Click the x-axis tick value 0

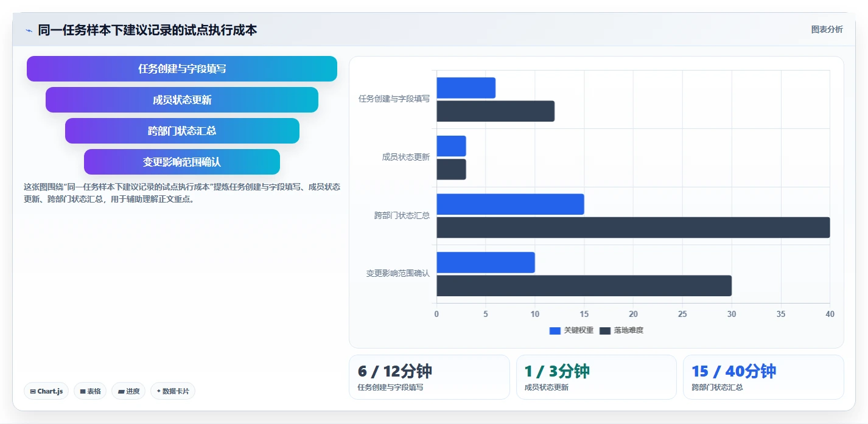tap(436, 314)
